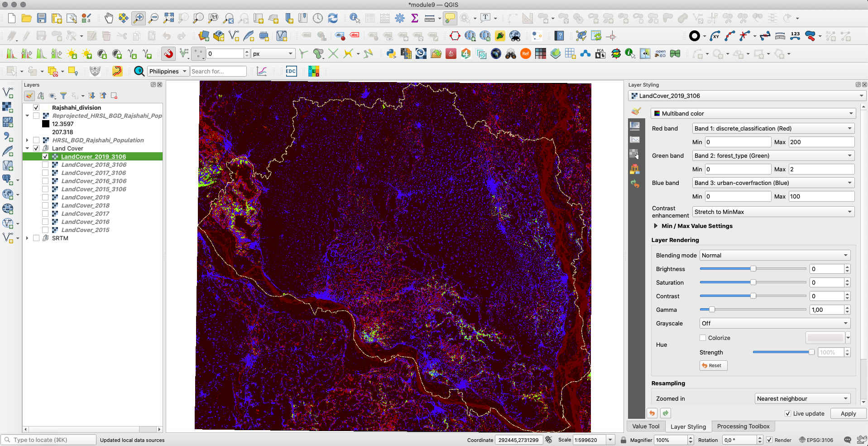Click the Saturation slider
This screenshot has height=446, width=868.
coord(753,282)
